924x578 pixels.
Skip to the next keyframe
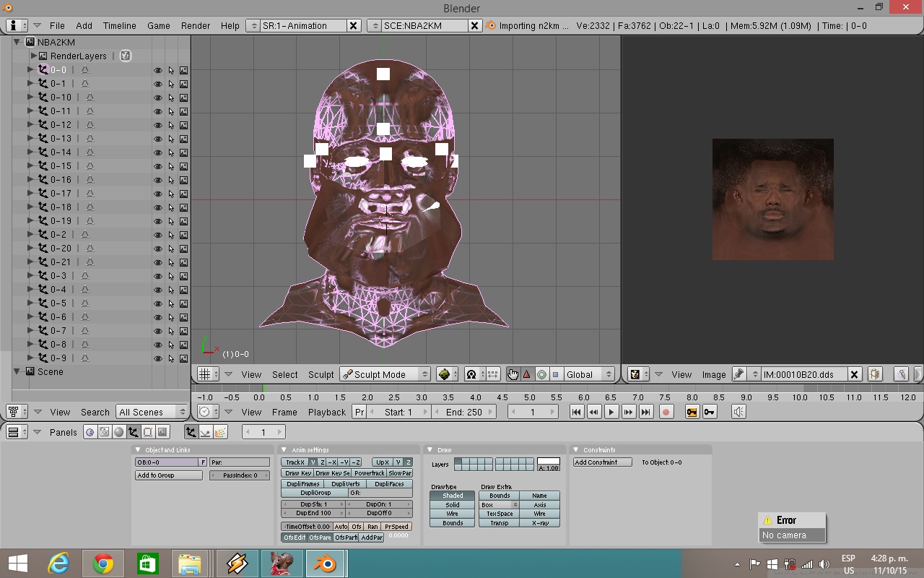(x=629, y=412)
